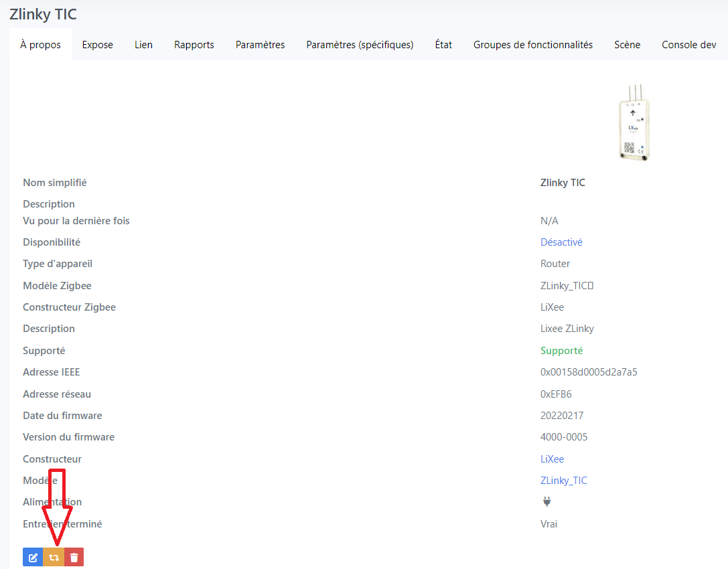
Task: Click the blue edit device icon
Action: 33,557
